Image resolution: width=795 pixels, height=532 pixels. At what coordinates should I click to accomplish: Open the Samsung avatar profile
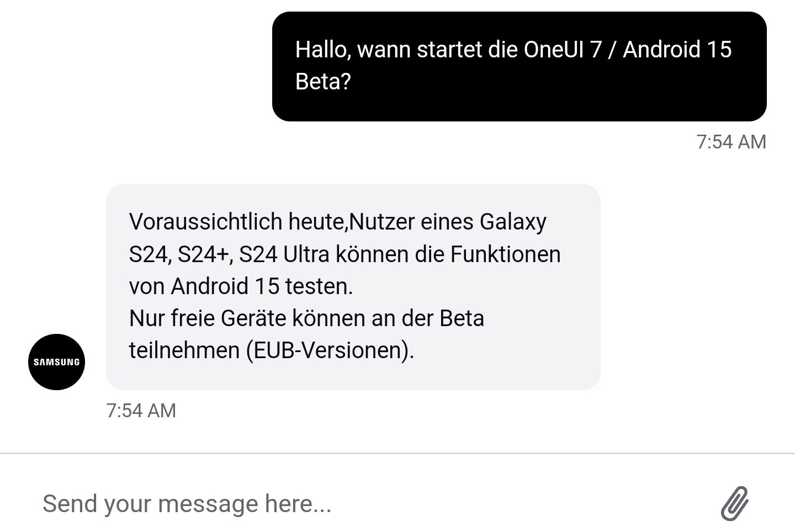56,362
